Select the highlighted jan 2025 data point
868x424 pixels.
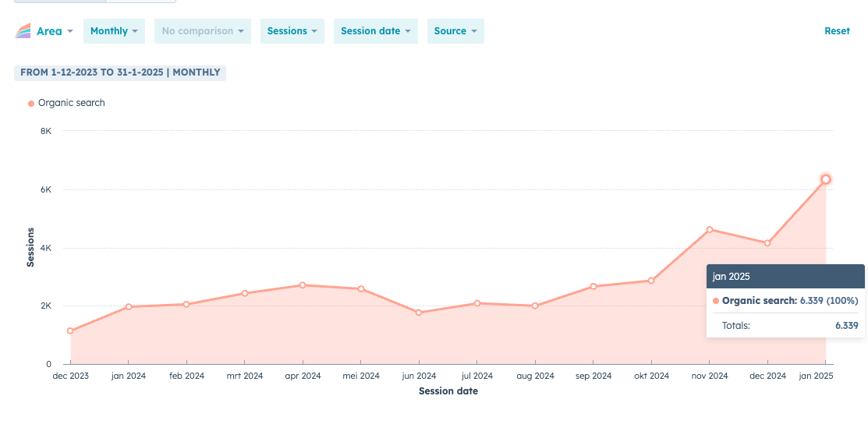coord(825,179)
